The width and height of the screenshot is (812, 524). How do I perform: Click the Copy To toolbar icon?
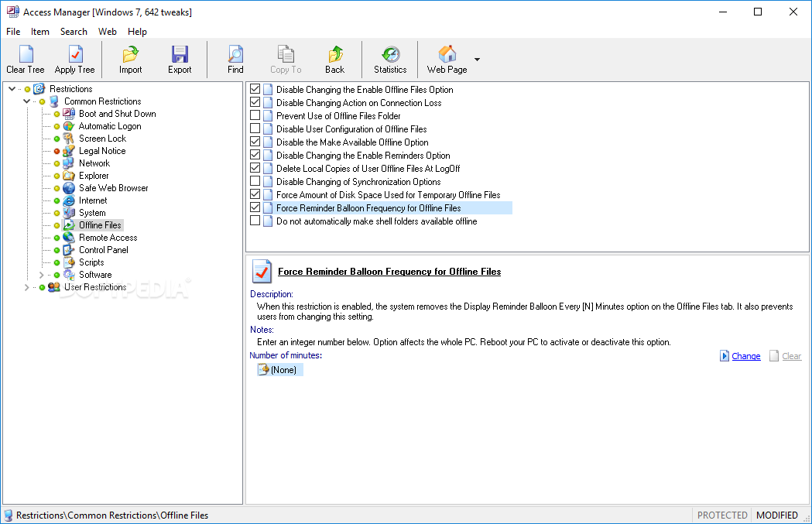[x=286, y=54]
